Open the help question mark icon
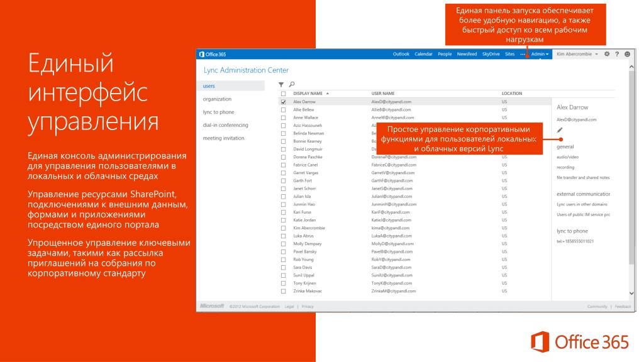The image size is (644, 362). 617,54
